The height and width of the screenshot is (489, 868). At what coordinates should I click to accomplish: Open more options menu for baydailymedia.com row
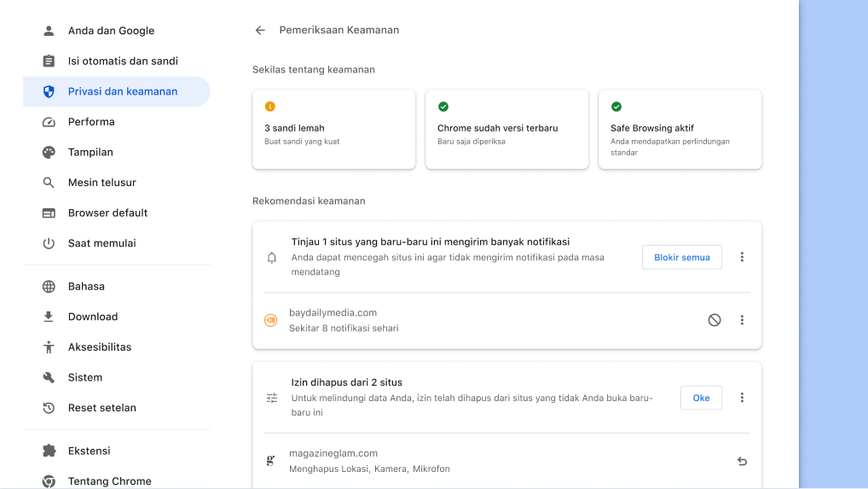click(x=743, y=320)
